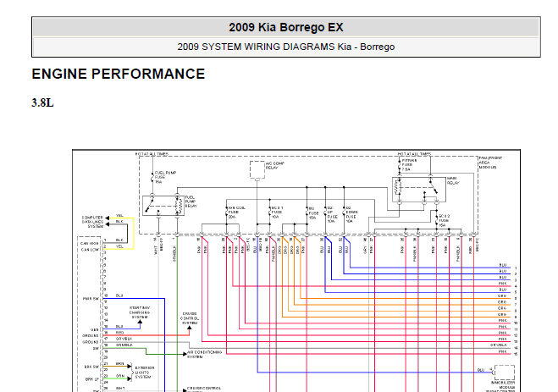Click the 'BRK LP' pin label
Viewport: 558px width, 392px height.
coord(91,379)
